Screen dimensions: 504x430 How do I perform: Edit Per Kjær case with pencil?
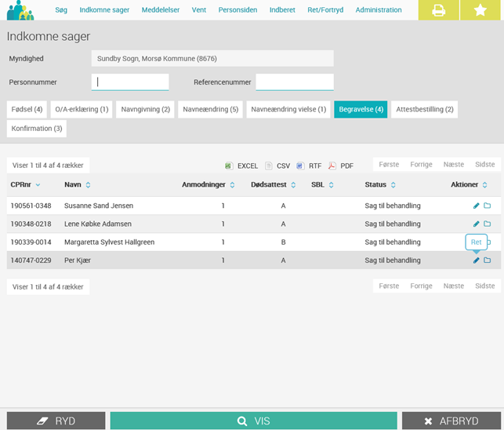[x=477, y=260]
